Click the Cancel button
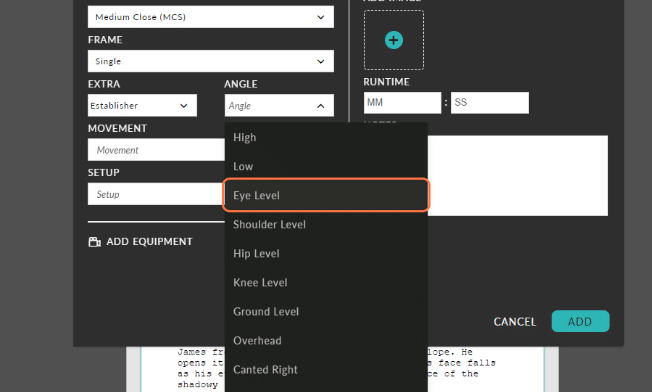This screenshot has width=652, height=392. click(x=515, y=322)
